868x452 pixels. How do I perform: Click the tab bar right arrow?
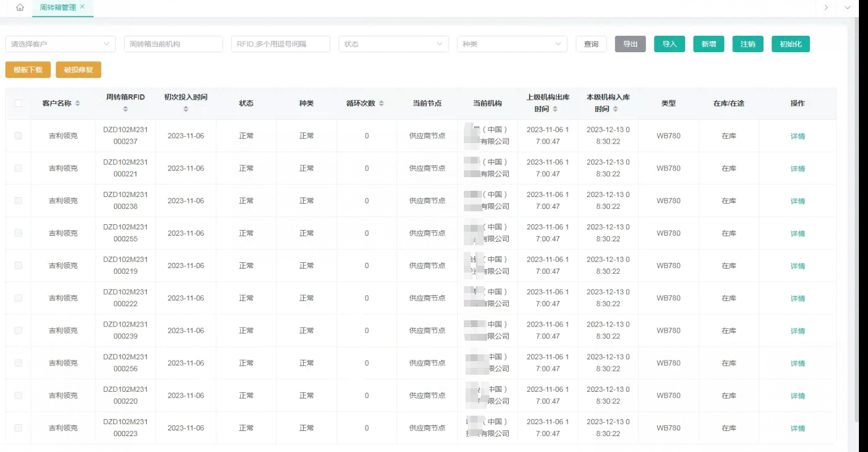[x=826, y=7]
